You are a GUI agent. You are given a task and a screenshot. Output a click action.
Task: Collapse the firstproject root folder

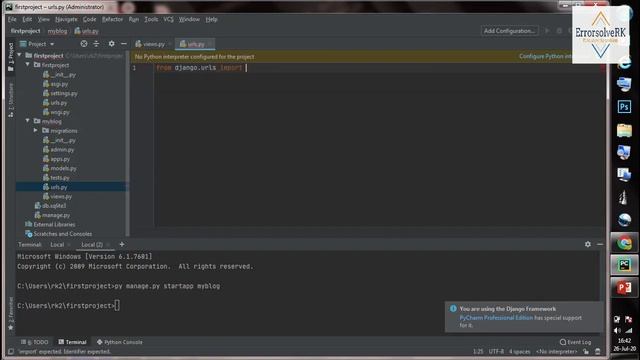pyautogui.click(x=19, y=55)
